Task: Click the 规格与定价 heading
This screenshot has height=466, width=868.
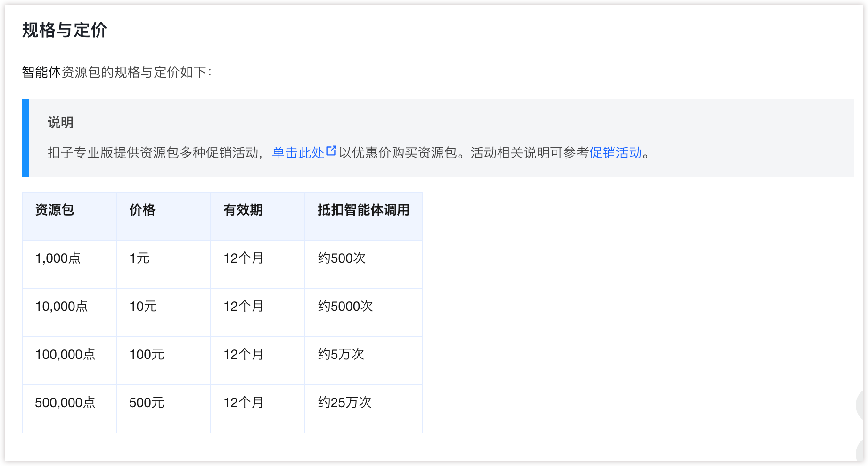Action: [x=65, y=30]
